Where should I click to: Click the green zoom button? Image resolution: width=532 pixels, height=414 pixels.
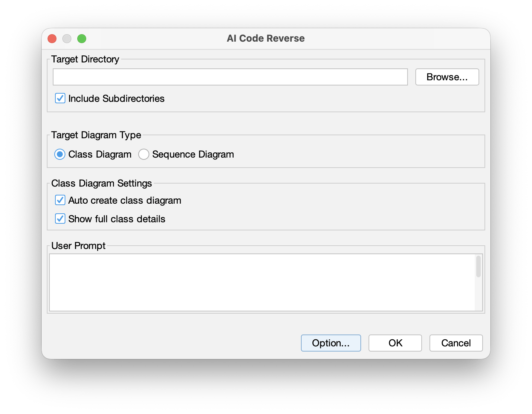pyautogui.click(x=82, y=38)
